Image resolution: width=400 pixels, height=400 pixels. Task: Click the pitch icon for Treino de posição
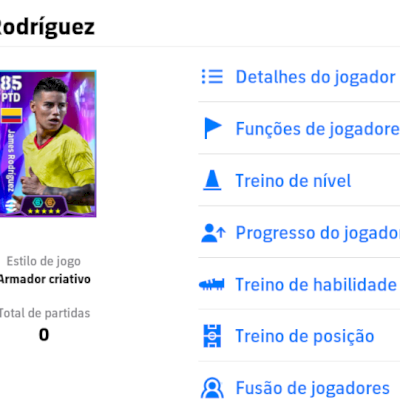[x=212, y=336]
